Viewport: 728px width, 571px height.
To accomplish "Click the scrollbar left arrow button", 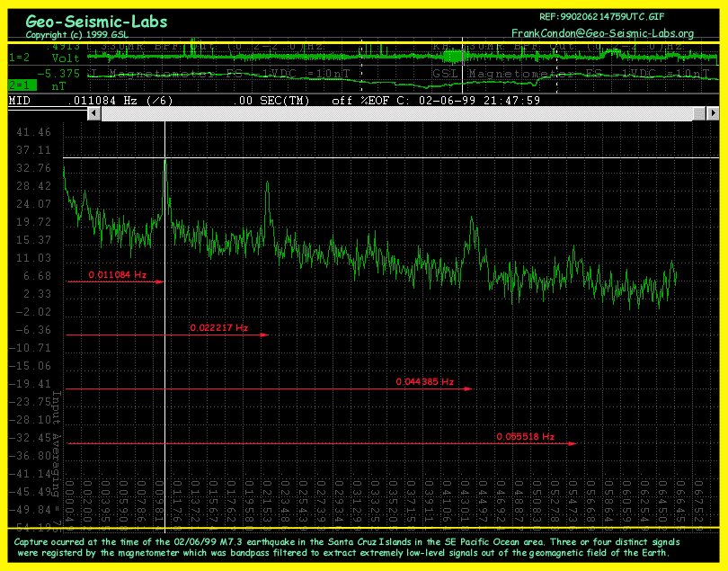I will [93, 113].
